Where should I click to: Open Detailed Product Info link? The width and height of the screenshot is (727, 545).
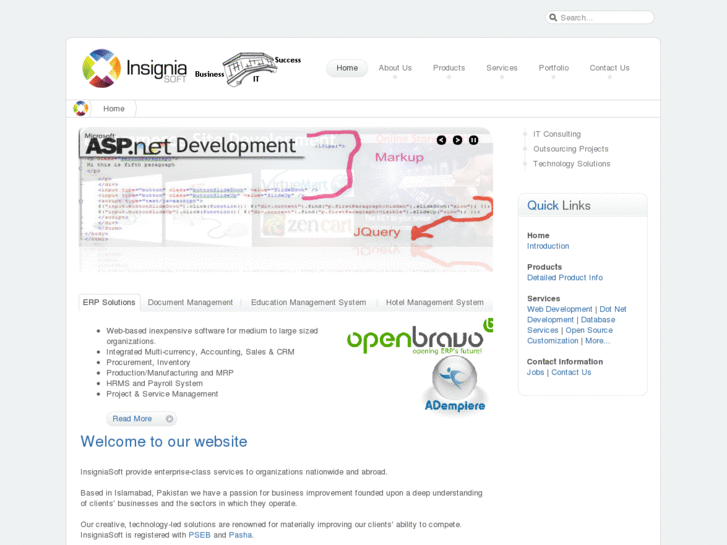pyautogui.click(x=565, y=278)
